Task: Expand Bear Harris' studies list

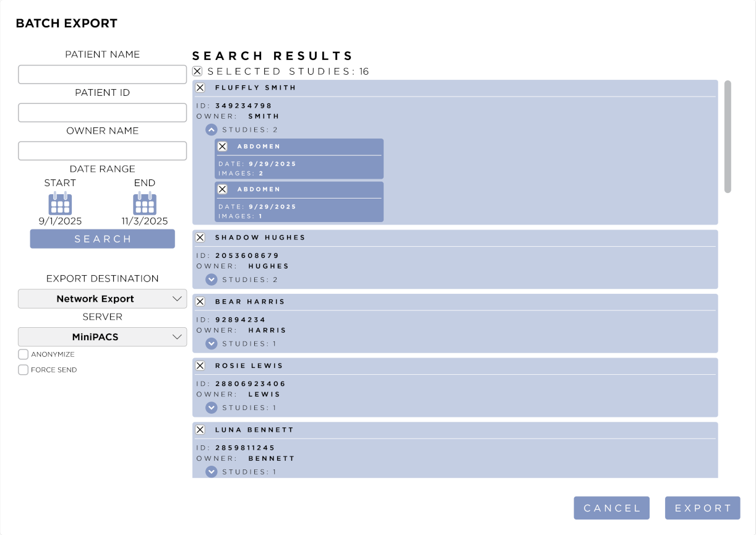Action: (212, 343)
